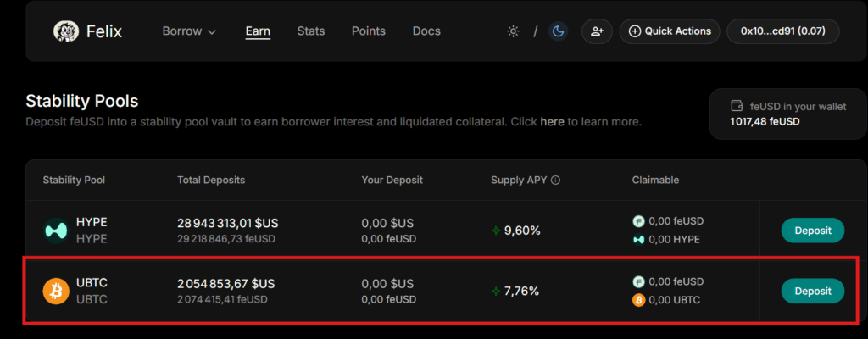This screenshot has width=868, height=339.
Task: Switch to light mode sun icon
Action: point(513,31)
